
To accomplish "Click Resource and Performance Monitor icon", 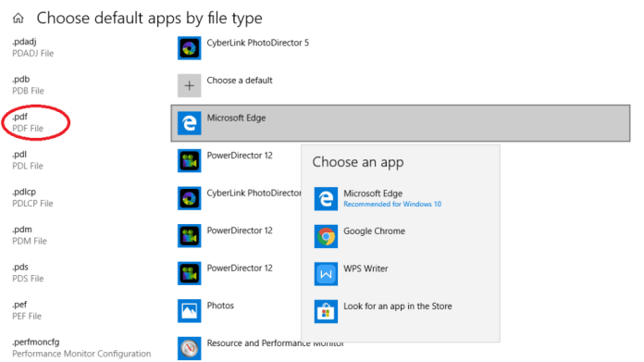I will (x=190, y=348).
